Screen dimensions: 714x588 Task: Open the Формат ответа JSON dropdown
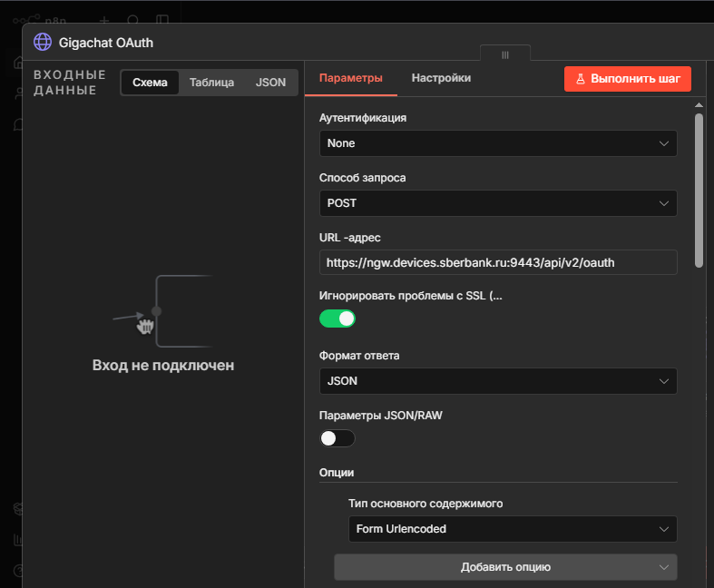coord(498,381)
